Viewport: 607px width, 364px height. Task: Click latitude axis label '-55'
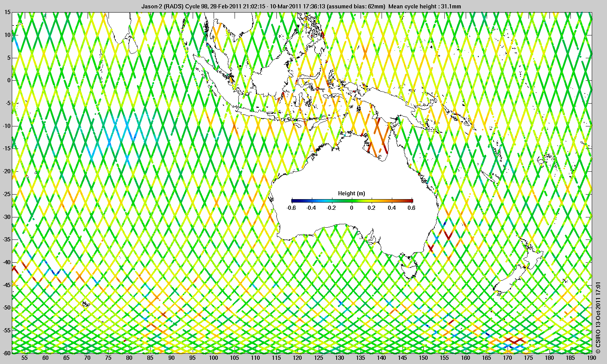click(7, 330)
